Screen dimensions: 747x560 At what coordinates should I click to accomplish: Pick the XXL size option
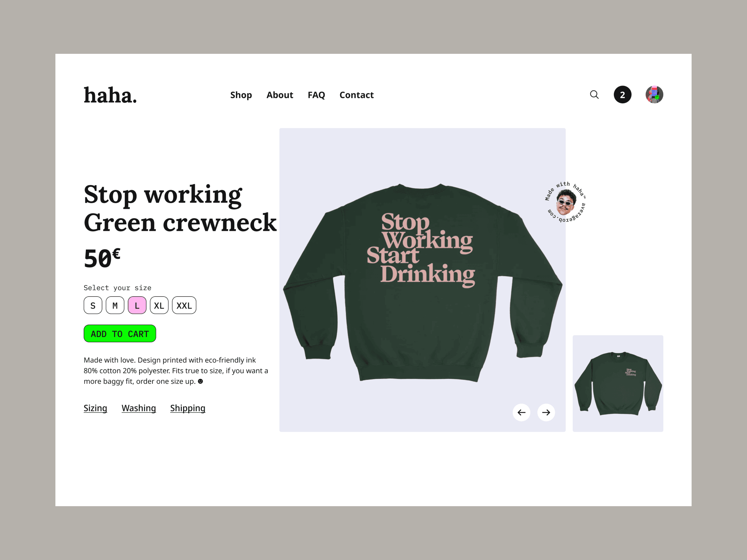184,306
